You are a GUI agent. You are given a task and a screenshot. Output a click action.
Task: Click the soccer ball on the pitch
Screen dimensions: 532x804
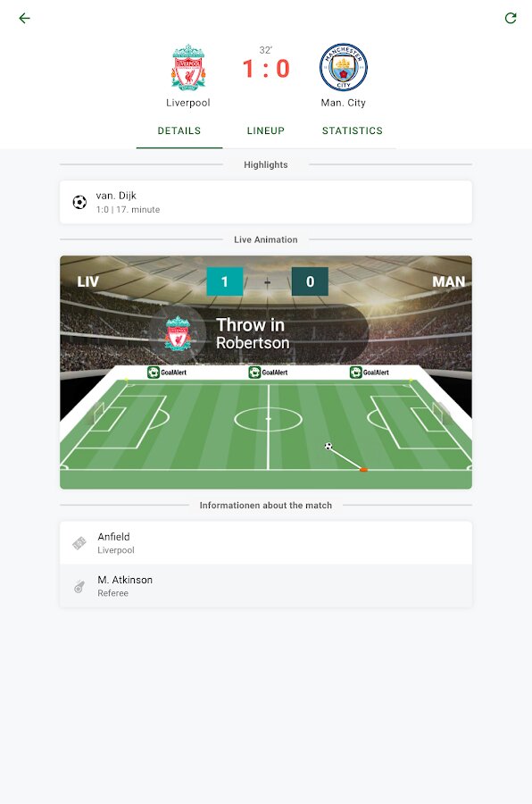coord(328,446)
